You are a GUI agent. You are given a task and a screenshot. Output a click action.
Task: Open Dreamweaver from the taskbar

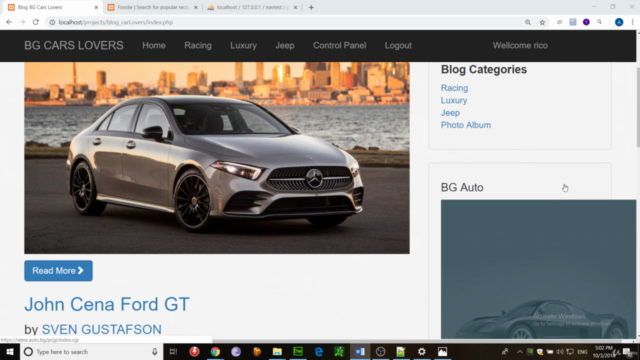click(298, 351)
